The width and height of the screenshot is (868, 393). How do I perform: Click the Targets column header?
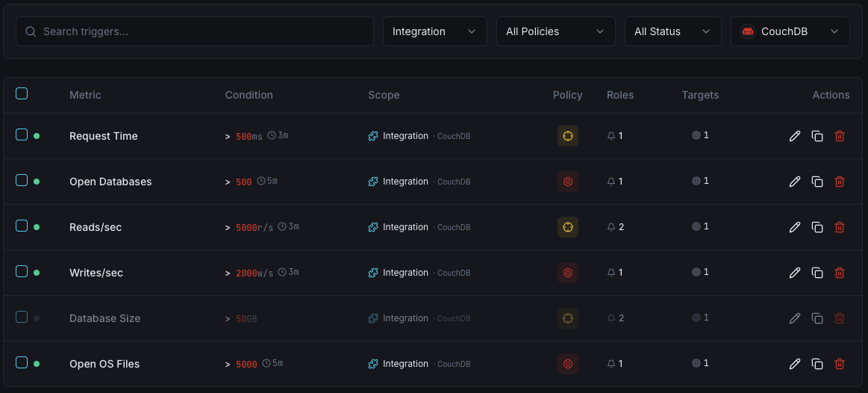tap(700, 95)
